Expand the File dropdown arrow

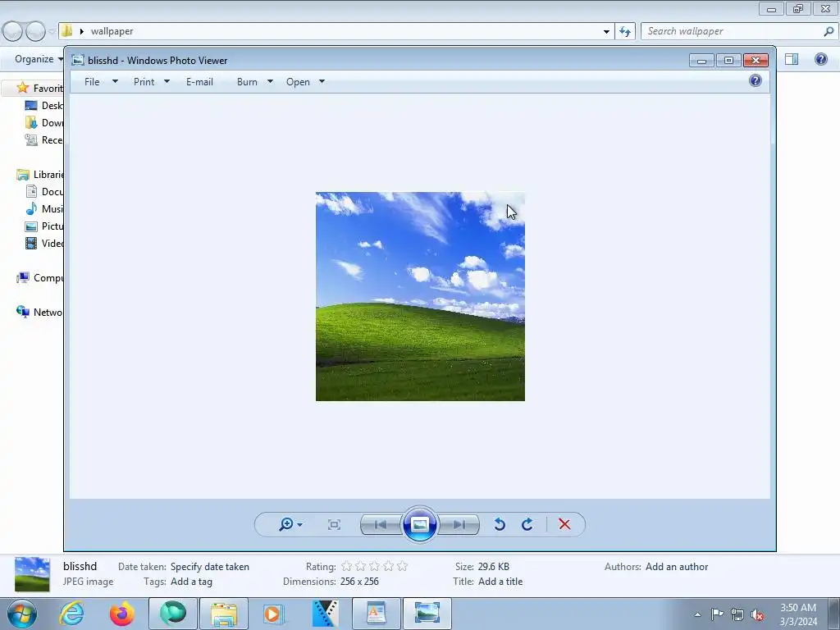(x=115, y=81)
